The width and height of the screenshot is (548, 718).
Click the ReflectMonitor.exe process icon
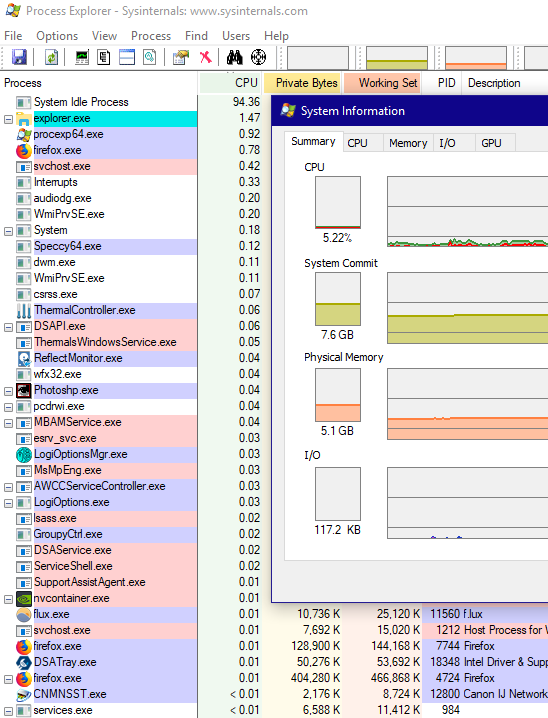(x=23, y=359)
